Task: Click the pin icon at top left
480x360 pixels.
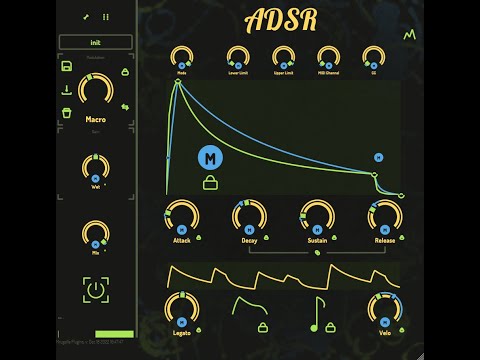Action: pyautogui.click(x=86, y=17)
